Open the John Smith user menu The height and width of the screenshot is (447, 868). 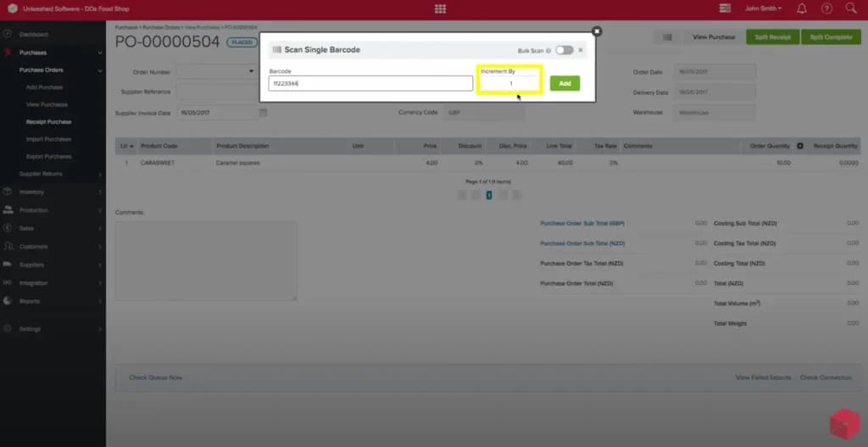[x=764, y=8]
